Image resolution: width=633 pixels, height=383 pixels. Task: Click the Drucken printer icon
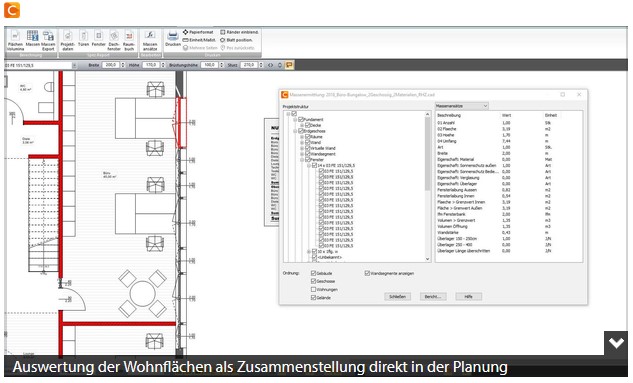(173, 38)
